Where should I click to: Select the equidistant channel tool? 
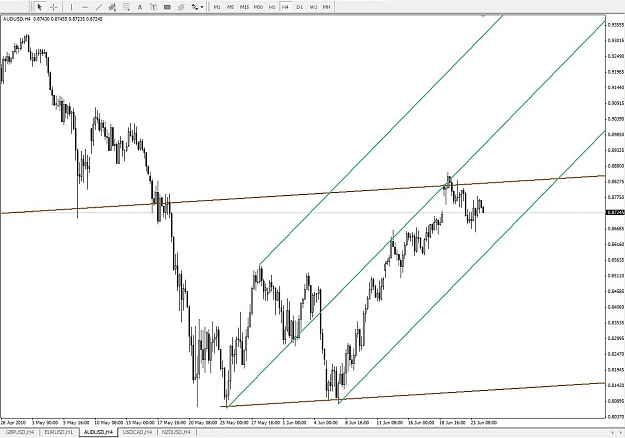pyautogui.click(x=112, y=7)
